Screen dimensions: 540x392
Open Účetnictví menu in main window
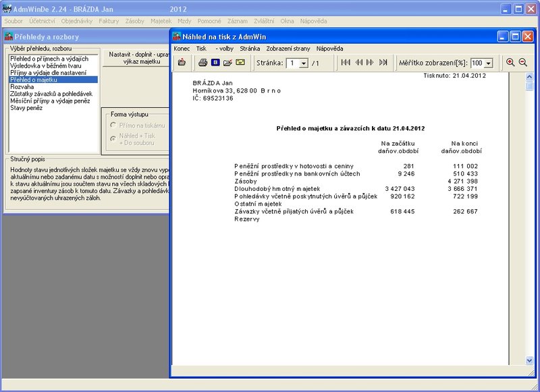(42, 21)
